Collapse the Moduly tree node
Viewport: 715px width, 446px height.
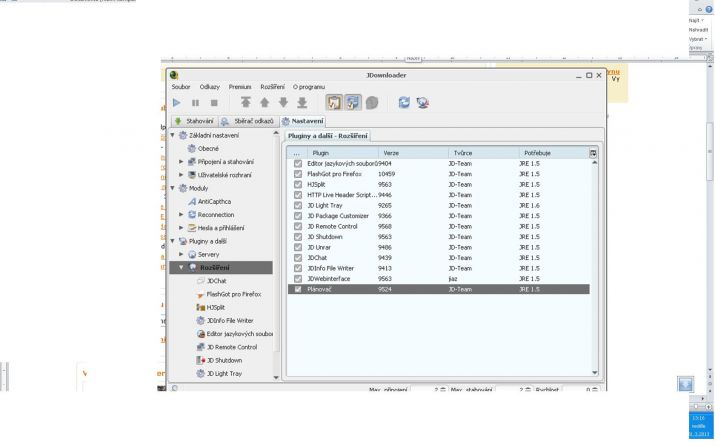[x=173, y=188]
